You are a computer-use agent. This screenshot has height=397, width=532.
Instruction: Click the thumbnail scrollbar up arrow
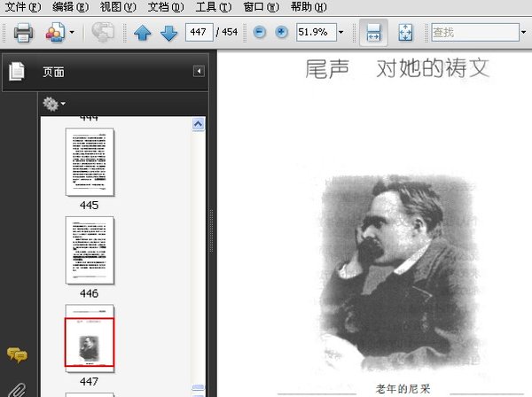[198, 124]
